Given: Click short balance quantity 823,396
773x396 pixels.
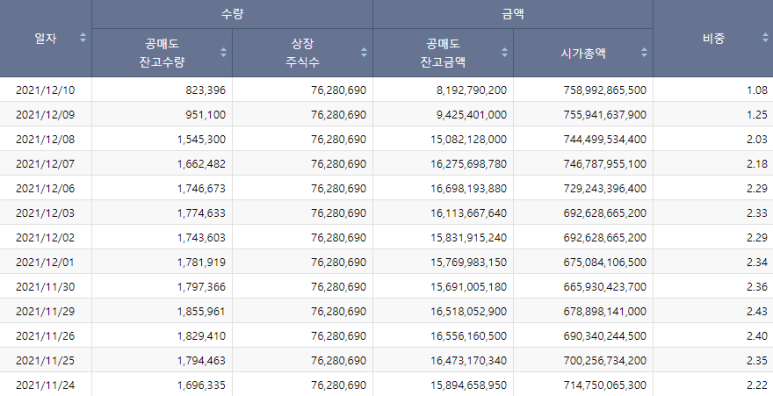Looking at the screenshot, I should [206, 90].
